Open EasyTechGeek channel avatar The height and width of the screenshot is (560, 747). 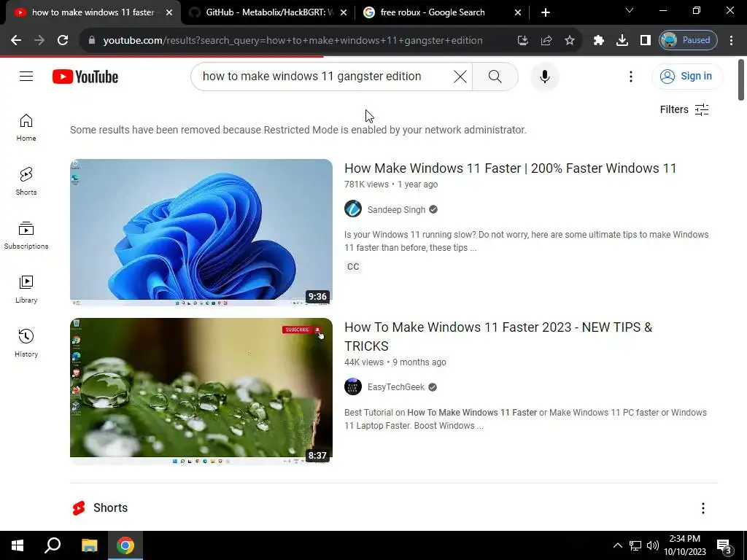point(353,386)
